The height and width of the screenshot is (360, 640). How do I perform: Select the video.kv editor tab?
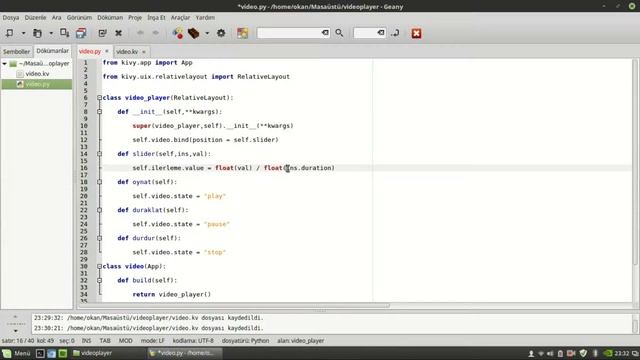pyautogui.click(x=127, y=51)
